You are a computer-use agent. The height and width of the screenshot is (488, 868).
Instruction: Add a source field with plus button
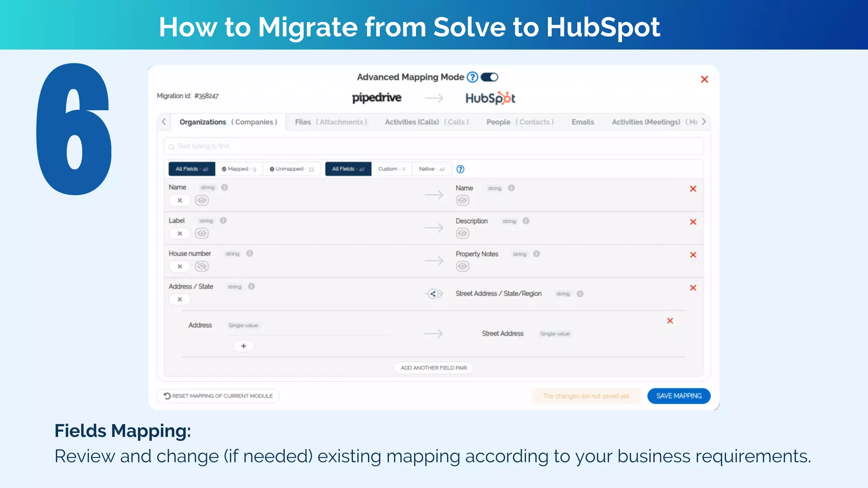tap(244, 346)
